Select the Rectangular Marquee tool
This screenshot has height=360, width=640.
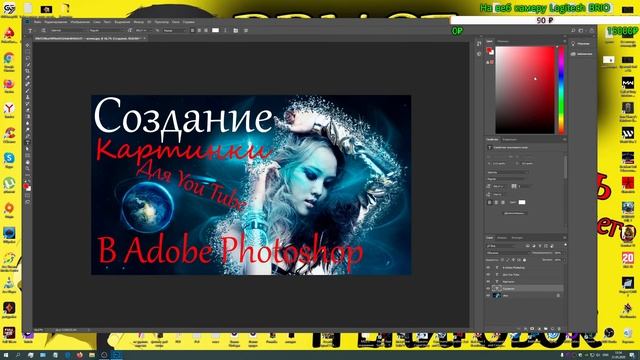[27, 51]
